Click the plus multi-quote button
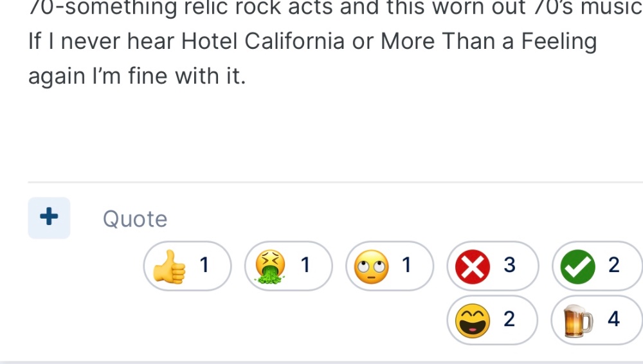 pyautogui.click(x=49, y=217)
